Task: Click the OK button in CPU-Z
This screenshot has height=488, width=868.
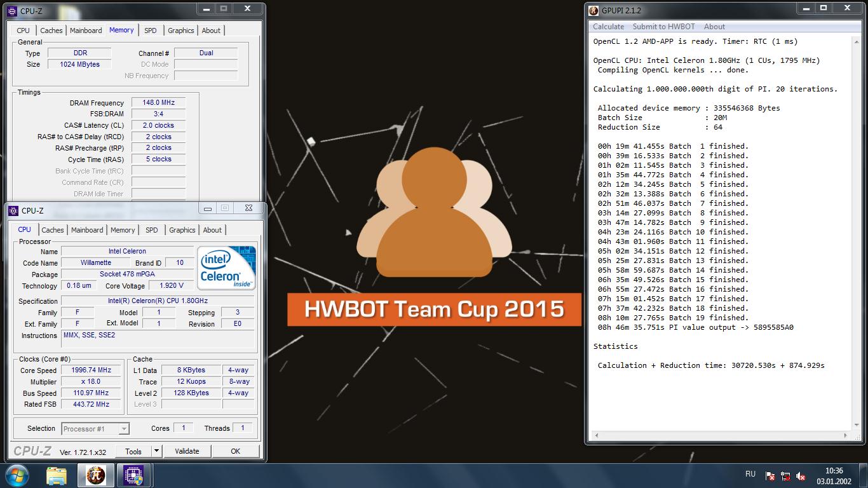Action: pos(235,451)
